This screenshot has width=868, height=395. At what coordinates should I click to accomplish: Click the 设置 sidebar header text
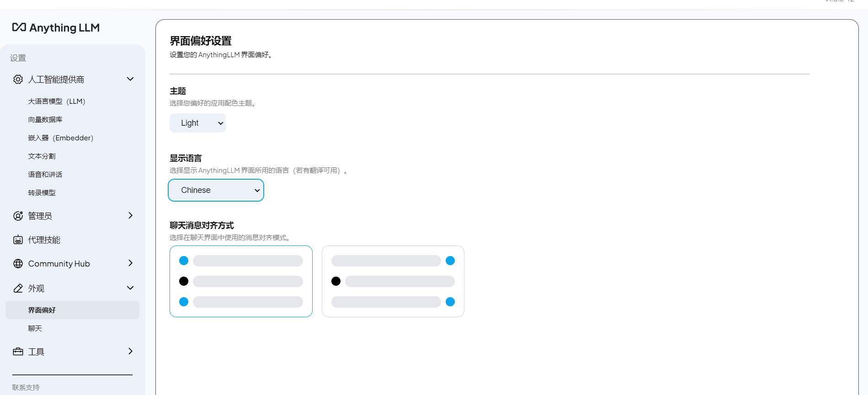coord(18,58)
